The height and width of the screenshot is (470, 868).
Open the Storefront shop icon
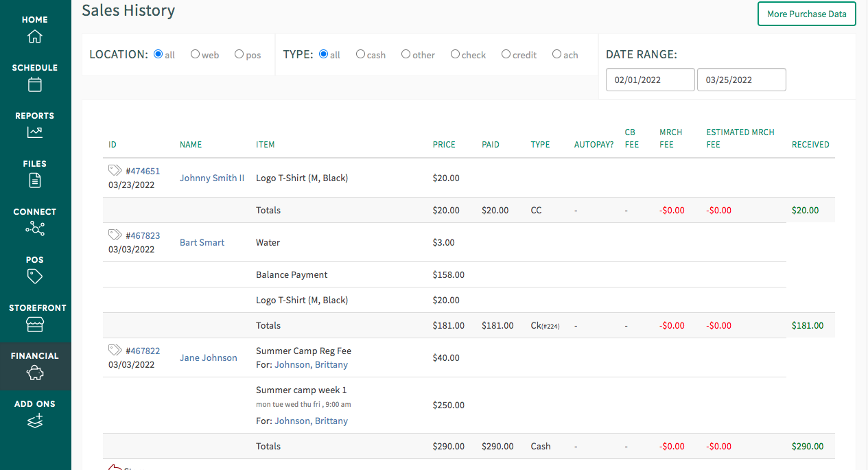point(34,325)
